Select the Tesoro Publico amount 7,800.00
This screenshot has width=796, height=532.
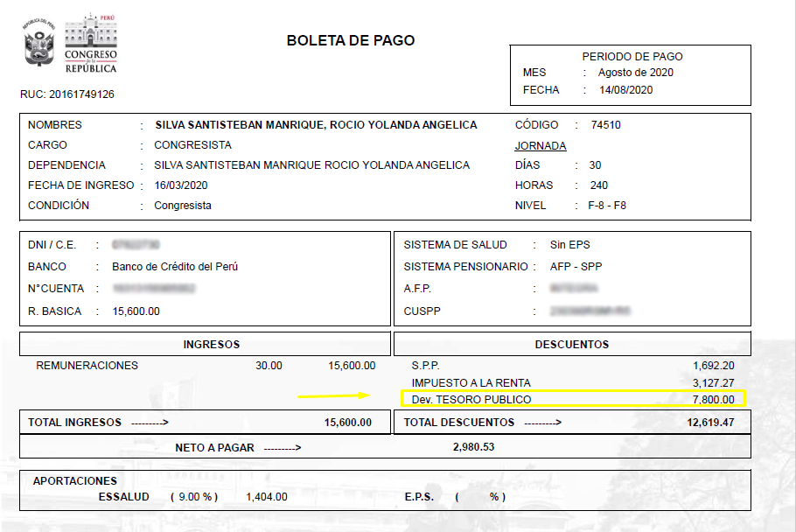713,400
